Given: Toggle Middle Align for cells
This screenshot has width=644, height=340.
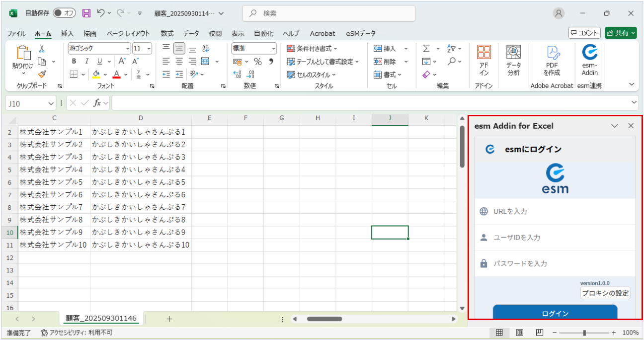Looking at the screenshot, I should pos(179,49).
